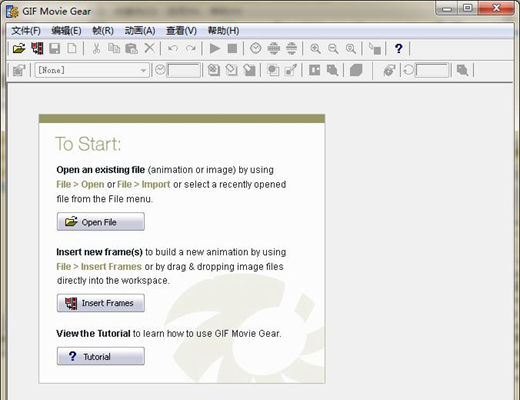This screenshot has width=520, height=400.
Task: Start animation preview with Play button
Action: pyautogui.click(x=215, y=49)
